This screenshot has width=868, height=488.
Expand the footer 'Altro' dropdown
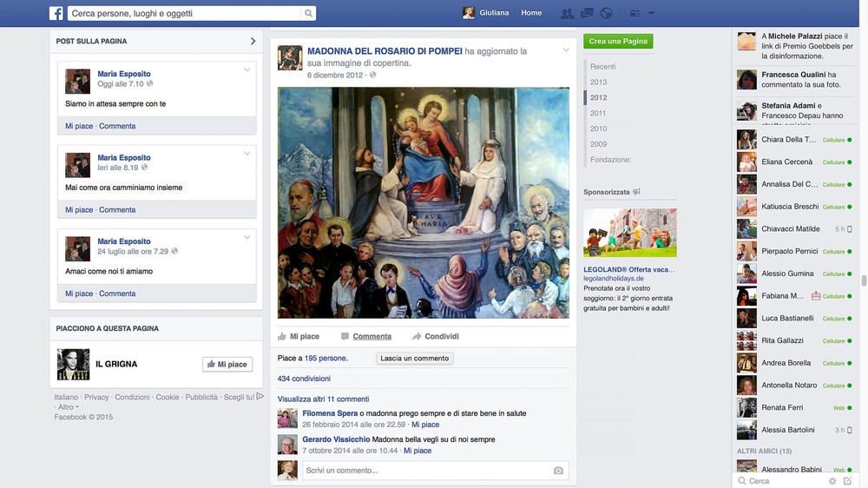[x=69, y=407]
